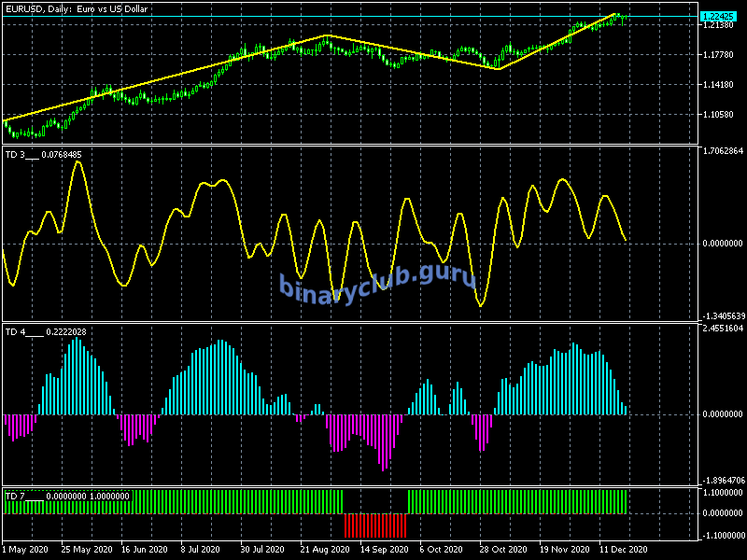Click the 1.21380 price axis label

coord(718,25)
